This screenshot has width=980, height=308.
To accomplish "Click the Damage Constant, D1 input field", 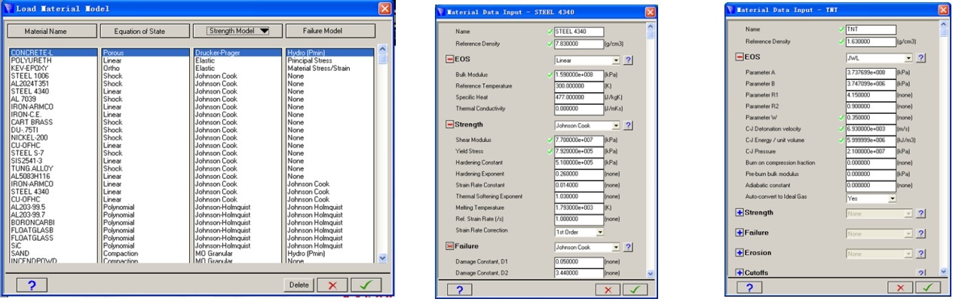I will click(578, 261).
